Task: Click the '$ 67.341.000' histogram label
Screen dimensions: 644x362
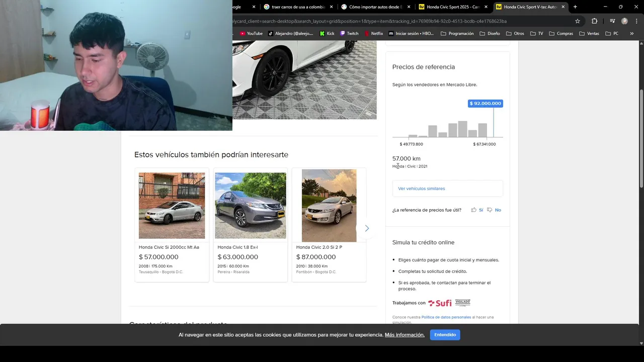Action: (485, 144)
